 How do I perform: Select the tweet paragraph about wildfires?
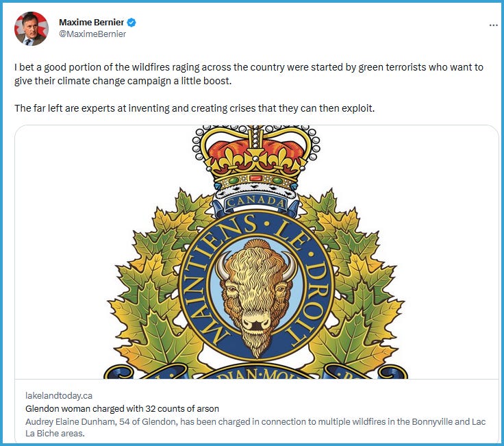tap(249, 74)
